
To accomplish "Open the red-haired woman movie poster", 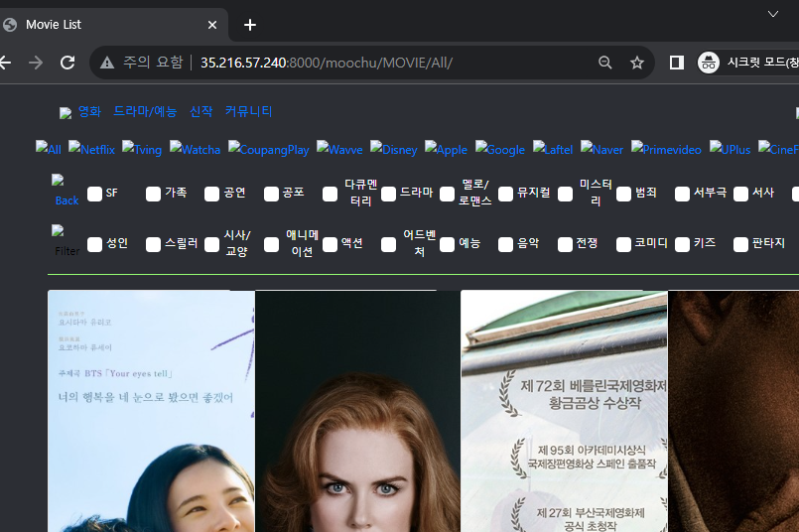I will [357, 411].
